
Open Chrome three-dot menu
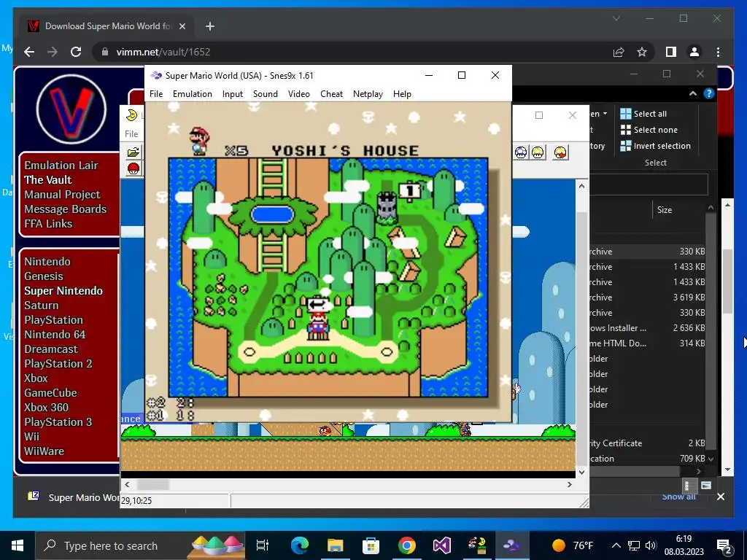coord(718,52)
